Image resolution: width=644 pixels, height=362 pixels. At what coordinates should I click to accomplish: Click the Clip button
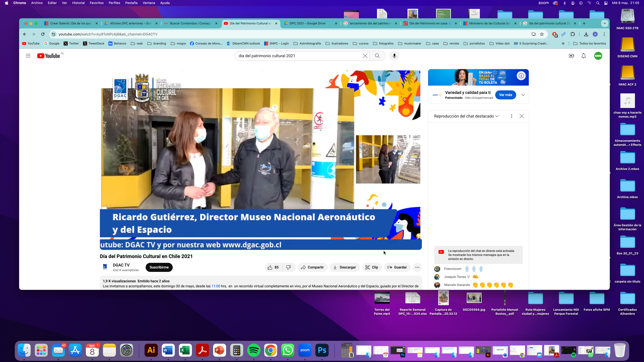[x=372, y=267]
